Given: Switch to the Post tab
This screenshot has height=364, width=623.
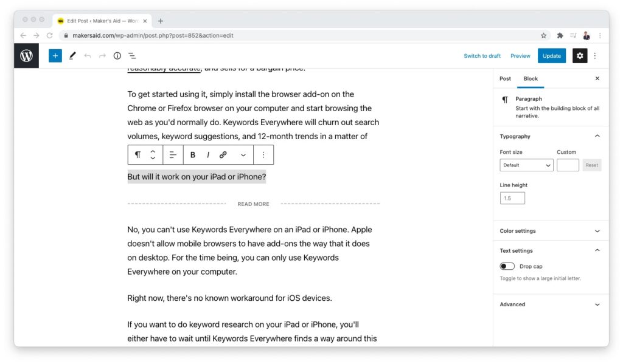Looking at the screenshot, I should pos(505,78).
